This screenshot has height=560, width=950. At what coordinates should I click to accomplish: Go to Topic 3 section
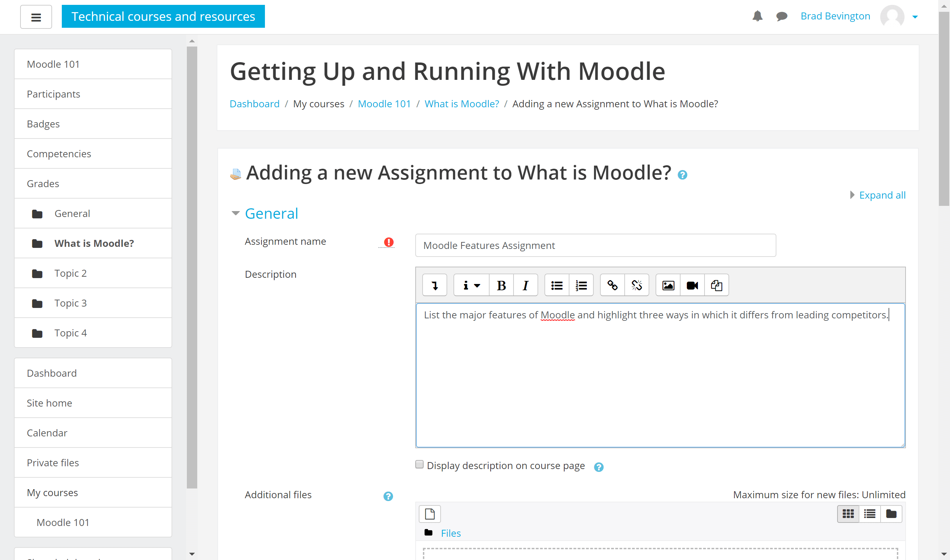(93, 303)
